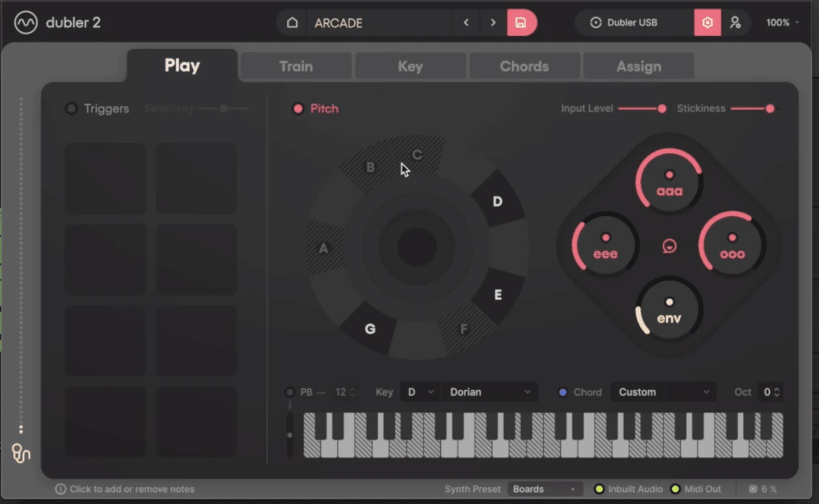
Task: Switch to the Play tab
Action: click(x=182, y=66)
